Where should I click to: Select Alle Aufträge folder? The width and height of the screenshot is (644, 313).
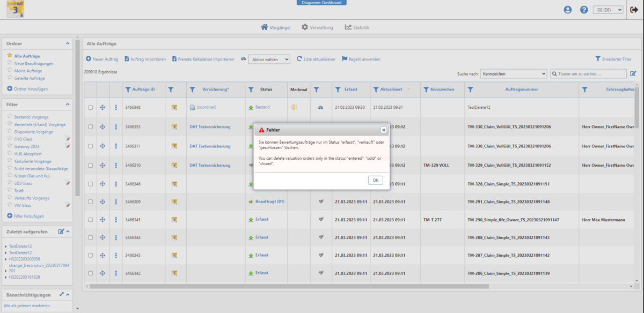(27, 56)
